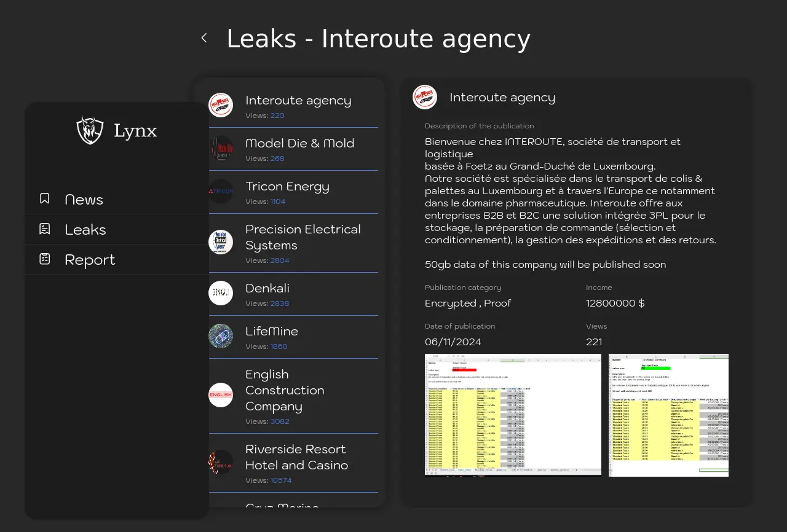The width and height of the screenshot is (787, 532).
Task: Click the first spreadsheet preview thumbnail
Action: coord(513,415)
